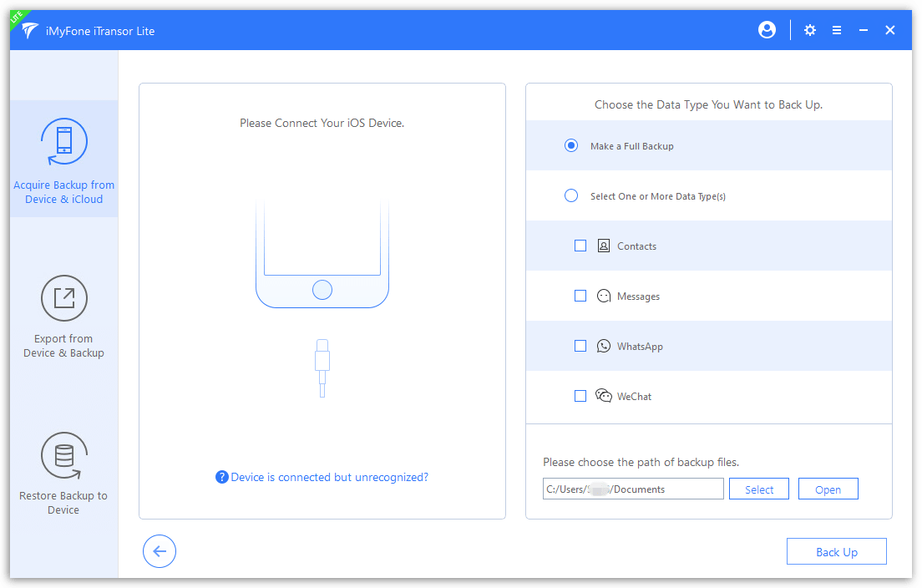Click the backup path input field
Screen dimensions: 922x588
point(633,489)
